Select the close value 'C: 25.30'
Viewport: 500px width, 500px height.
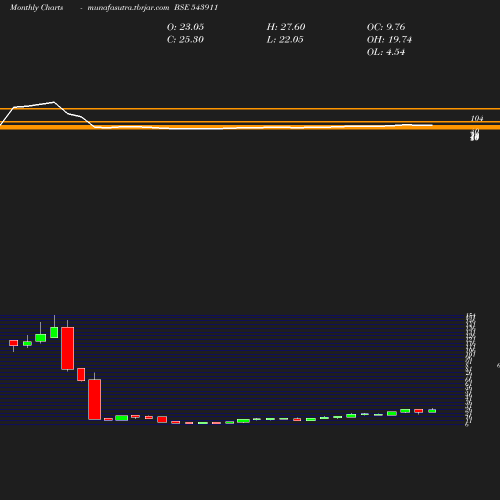click(185, 40)
